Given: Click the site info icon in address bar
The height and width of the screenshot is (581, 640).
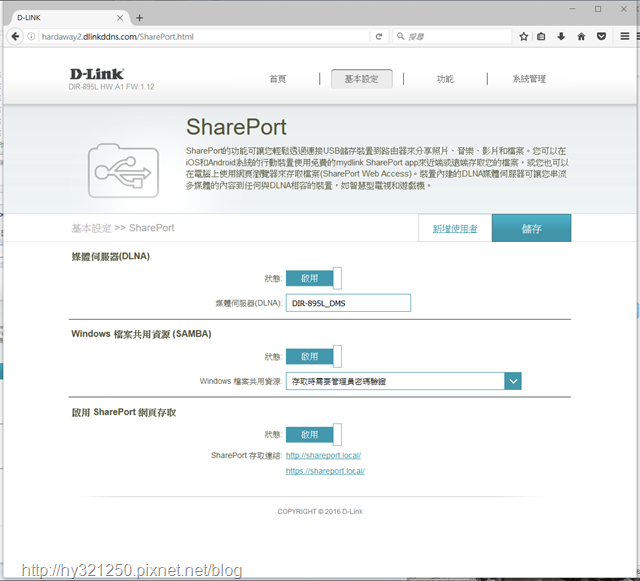Looking at the screenshot, I should coord(31,36).
